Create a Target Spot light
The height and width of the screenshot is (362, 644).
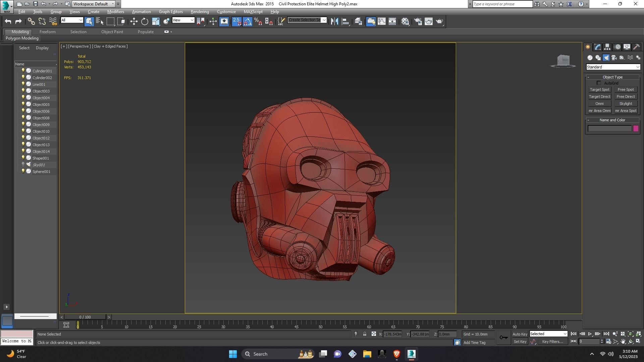click(600, 89)
